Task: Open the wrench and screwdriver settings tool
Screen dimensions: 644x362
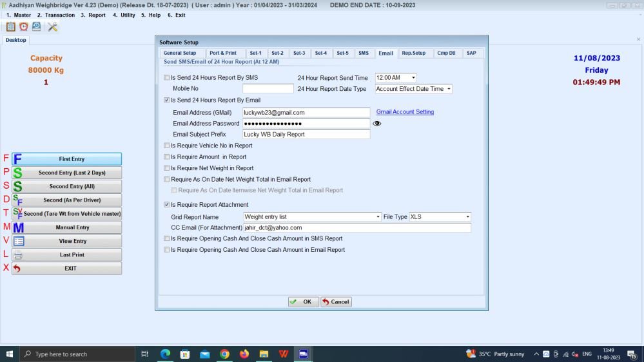Action: pyautogui.click(x=52, y=26)
